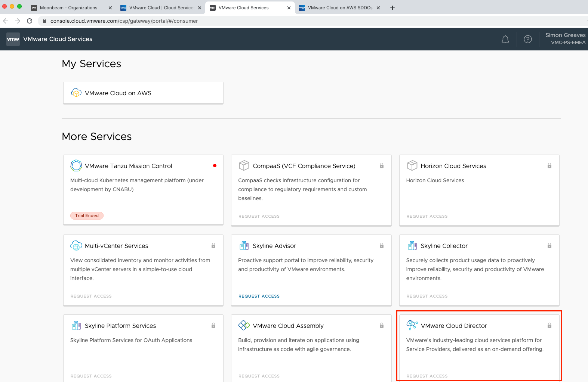Click Request Access on Skyline Collector
The height and width of the screenshot is (382, 588).
427,296
